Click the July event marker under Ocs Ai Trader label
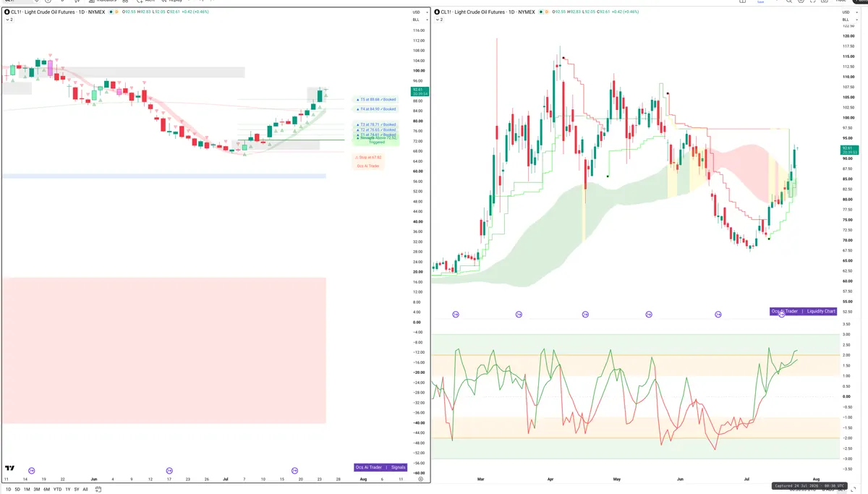The width and height of the screenshot is (868, 494). coord(781,315)
